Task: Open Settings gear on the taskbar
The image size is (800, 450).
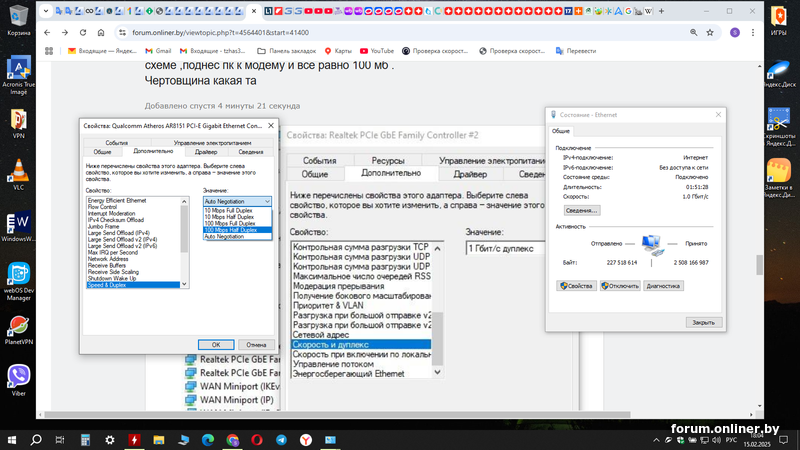Action: (x=110, y=440)
